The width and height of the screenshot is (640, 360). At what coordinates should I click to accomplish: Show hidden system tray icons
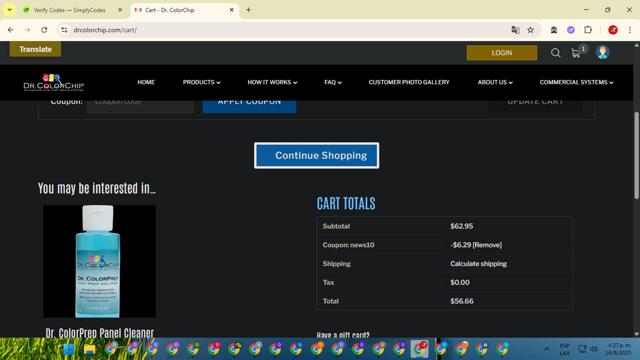tap(546, 349)
